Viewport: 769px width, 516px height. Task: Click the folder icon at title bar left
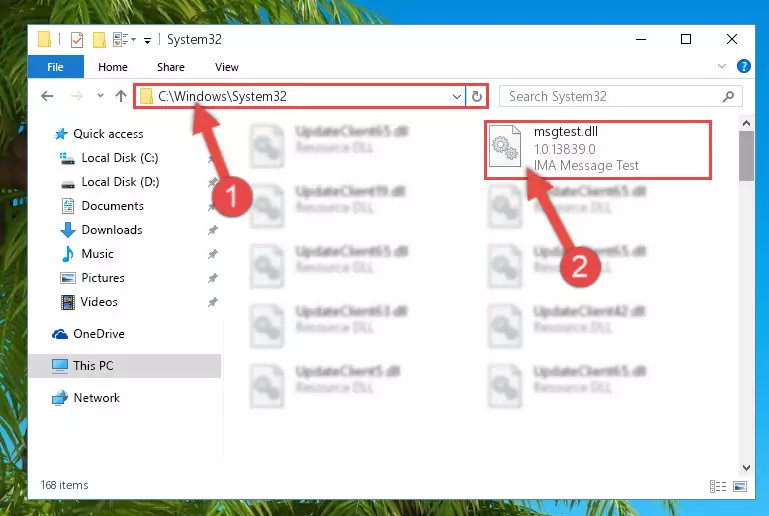click(x=44, y=39)
